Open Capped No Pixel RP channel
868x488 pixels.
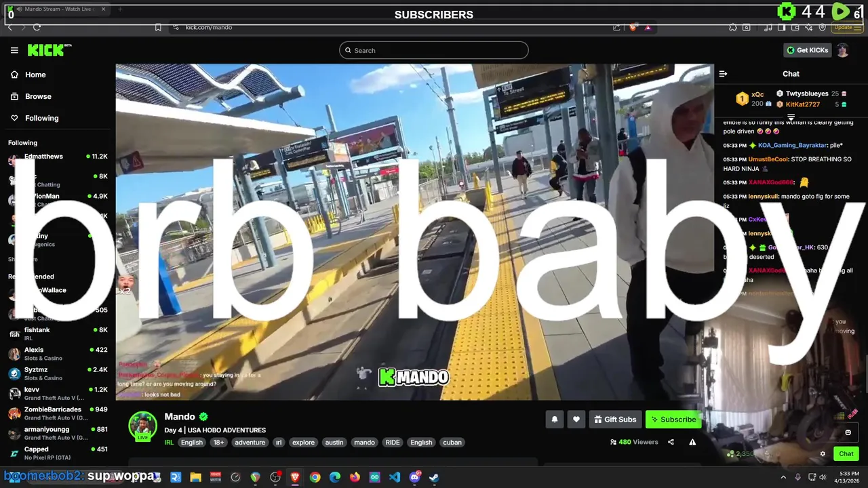58,453
